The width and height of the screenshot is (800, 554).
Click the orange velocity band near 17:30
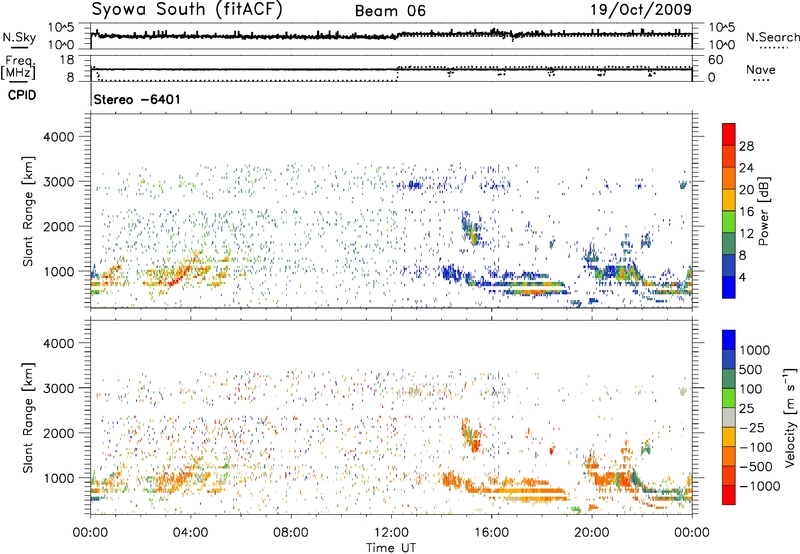(x=531, y=492)
